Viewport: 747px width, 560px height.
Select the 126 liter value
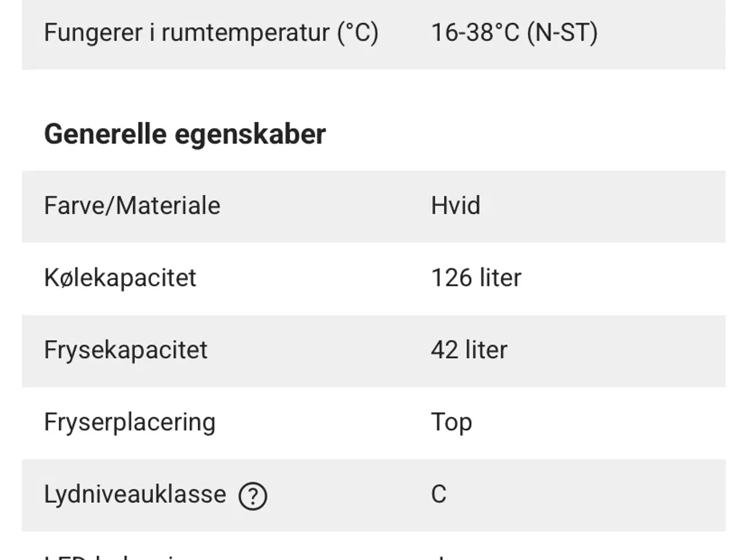click(x=476, y=278)
